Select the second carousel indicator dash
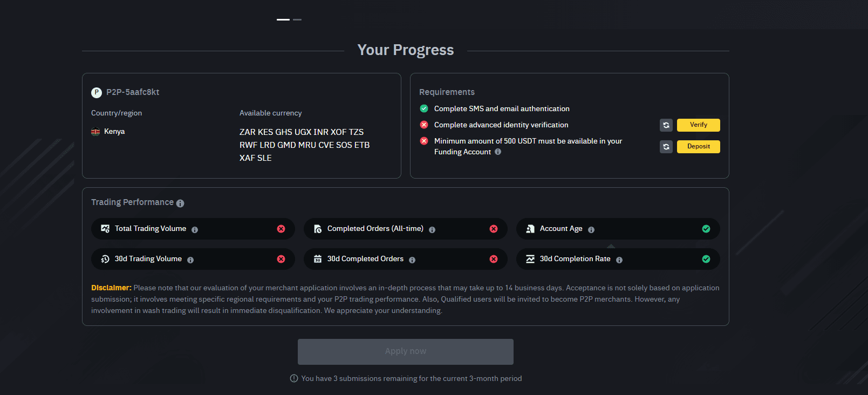 coord(297,19)
